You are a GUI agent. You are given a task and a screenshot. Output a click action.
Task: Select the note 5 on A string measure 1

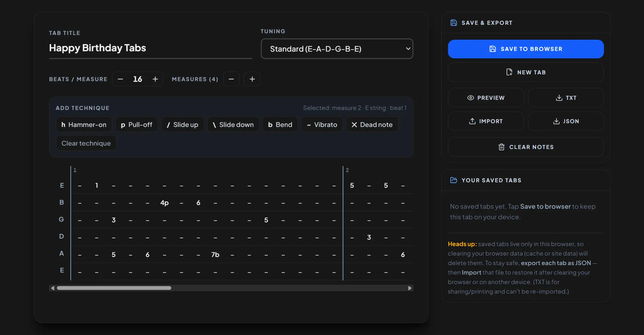114,255
